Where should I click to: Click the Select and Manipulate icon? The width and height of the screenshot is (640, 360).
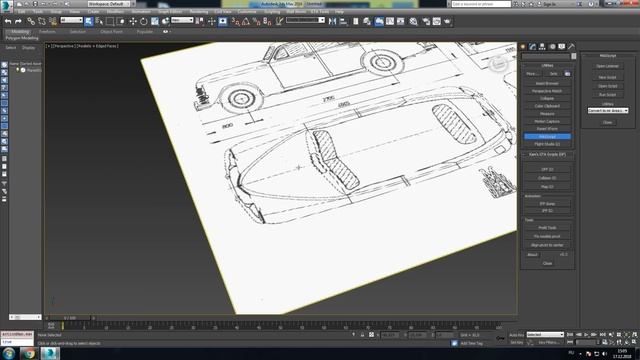pyautogui.click(x=211, y=21)
